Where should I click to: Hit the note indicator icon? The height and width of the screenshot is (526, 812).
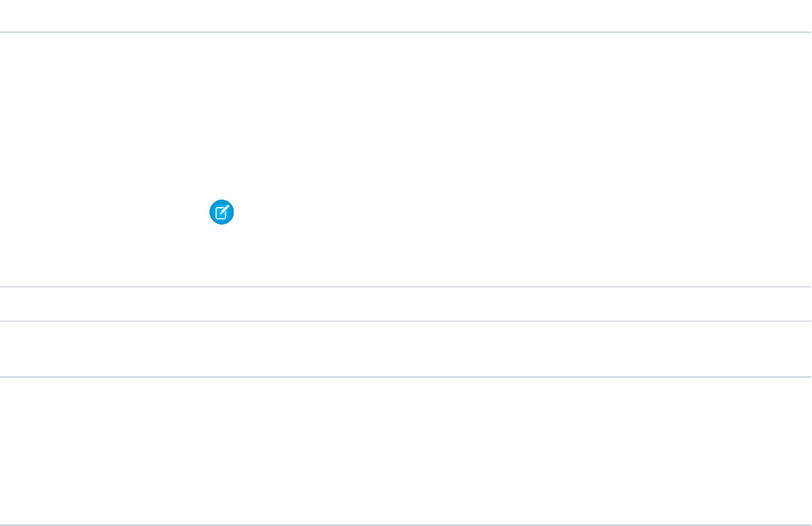click(221, 213)
